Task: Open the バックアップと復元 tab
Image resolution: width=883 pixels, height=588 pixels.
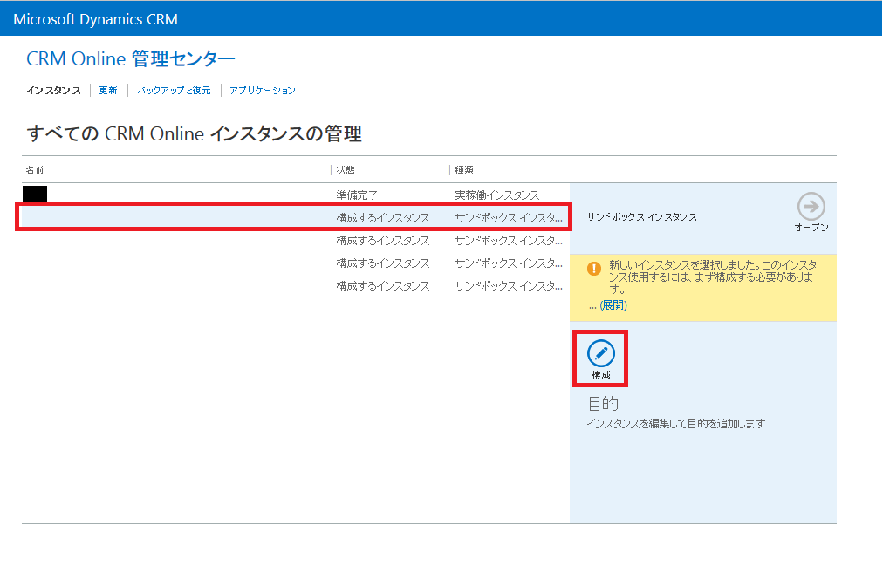Action: point(174,90)
